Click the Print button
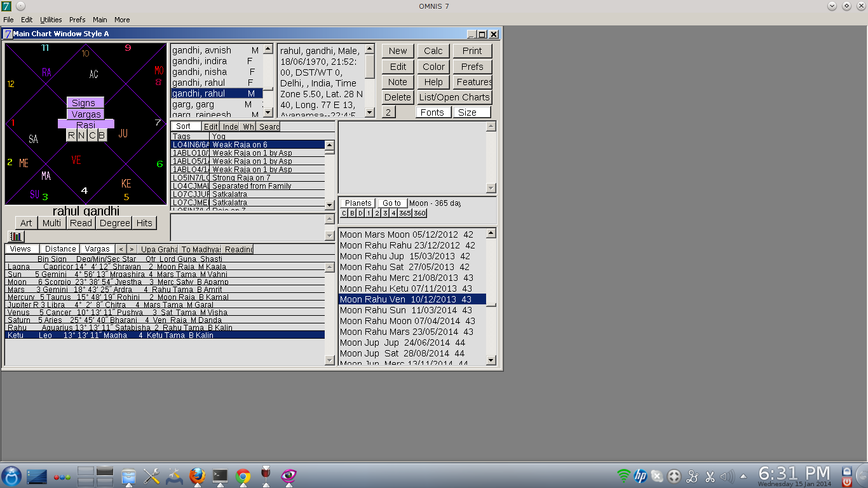Image resolution: width=868 pixels, height=488 pixels. [x=472, y=51]
